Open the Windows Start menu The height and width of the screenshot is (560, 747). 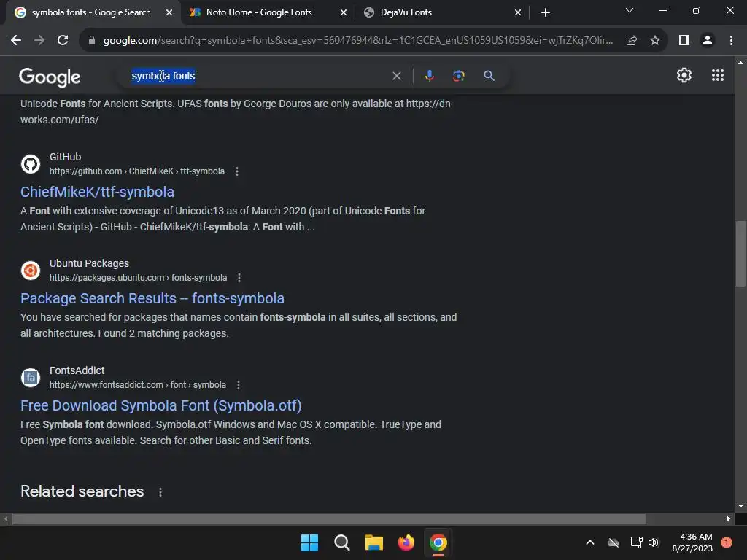[x=309, y=542]
